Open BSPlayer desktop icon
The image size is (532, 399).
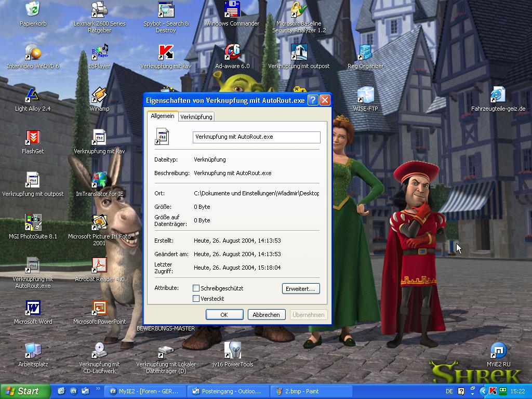coord(99,52)
